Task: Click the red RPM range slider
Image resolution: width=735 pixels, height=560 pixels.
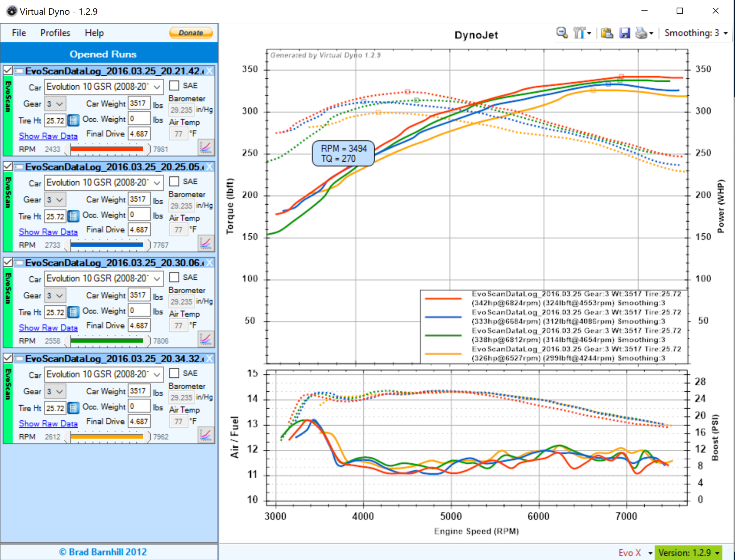Action: [x=107, y=149]
